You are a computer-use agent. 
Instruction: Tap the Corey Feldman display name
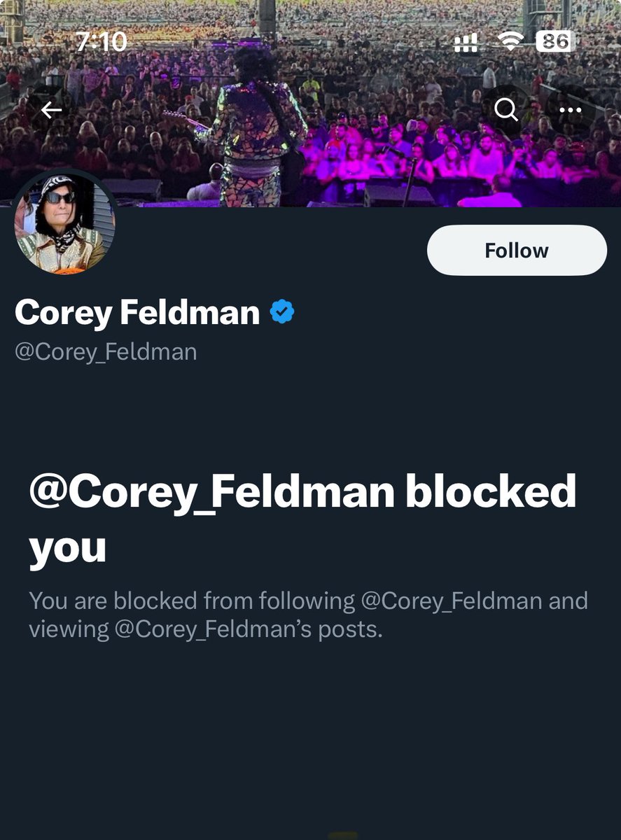137,312
